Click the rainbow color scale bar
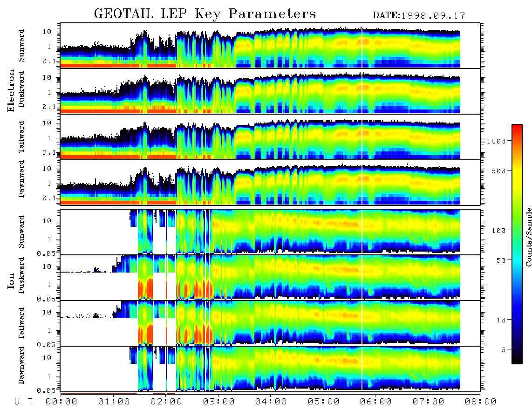532x410 pixels. [517, 244]
